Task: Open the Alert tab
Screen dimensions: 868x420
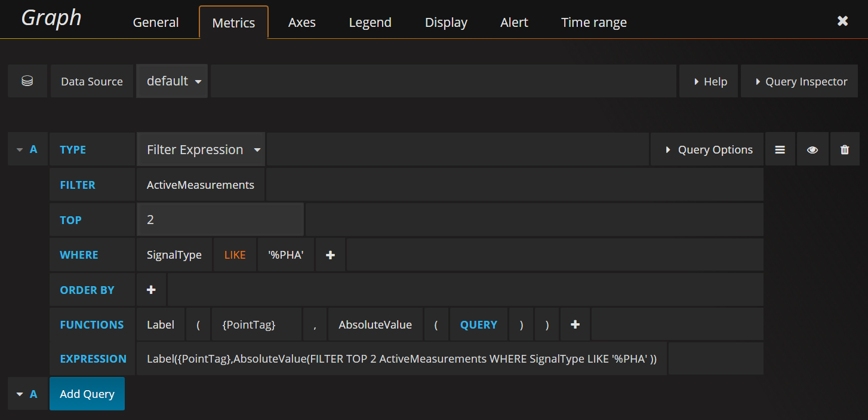Action: pyautogui.click(x=514, y=22)
